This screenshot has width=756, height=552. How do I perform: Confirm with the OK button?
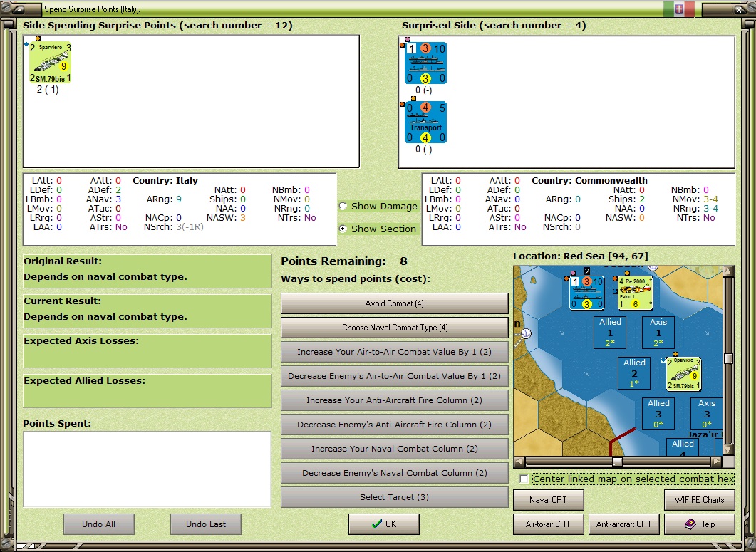pyautogui.click(x=384, y=524)
